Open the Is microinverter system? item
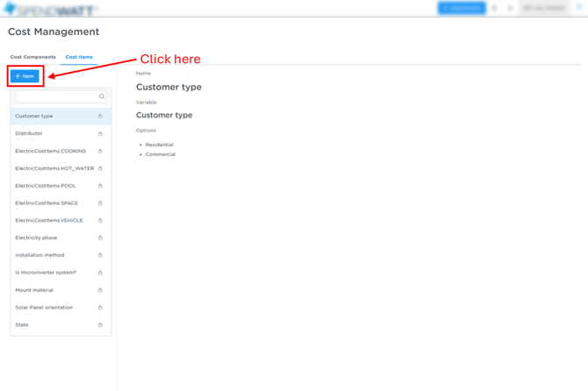 click(x=45, y=273)
